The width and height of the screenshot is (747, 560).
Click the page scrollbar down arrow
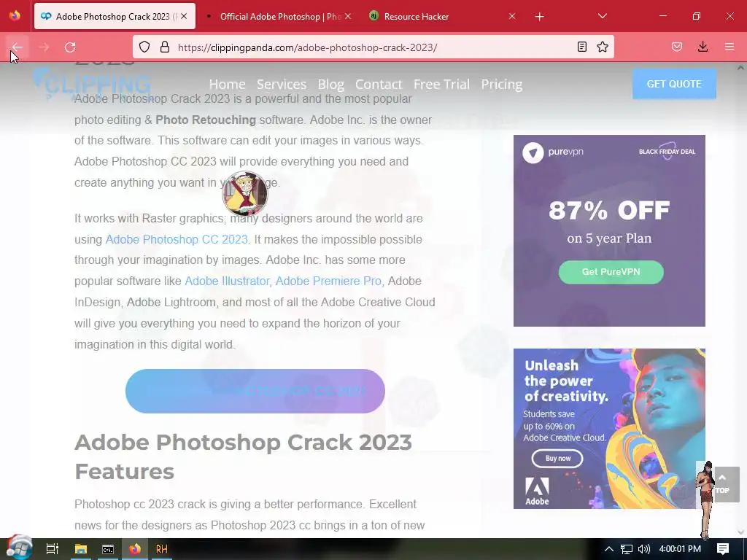click(741, 532)
